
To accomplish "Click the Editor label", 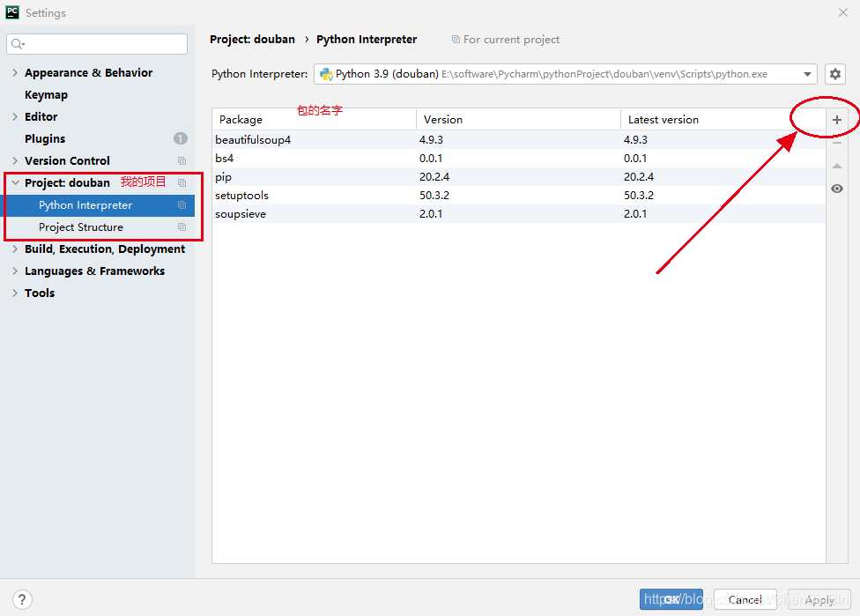I will coord(41,116).
